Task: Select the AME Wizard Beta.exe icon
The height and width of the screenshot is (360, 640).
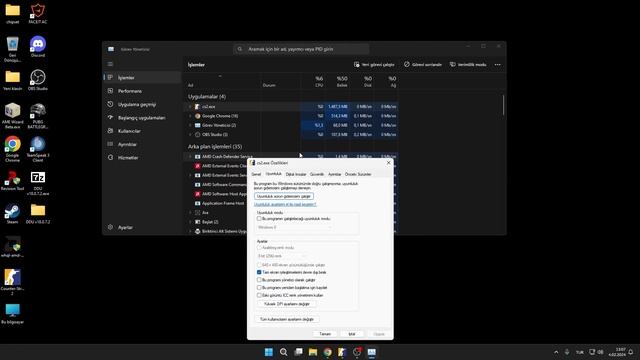Action: click(12, 116)
